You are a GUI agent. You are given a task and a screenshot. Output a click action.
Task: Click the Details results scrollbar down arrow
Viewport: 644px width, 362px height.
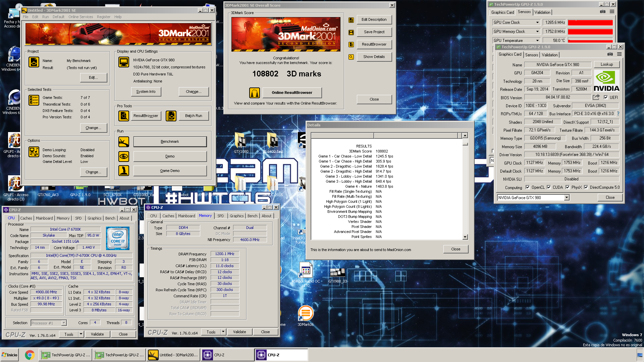pos(465,237)
